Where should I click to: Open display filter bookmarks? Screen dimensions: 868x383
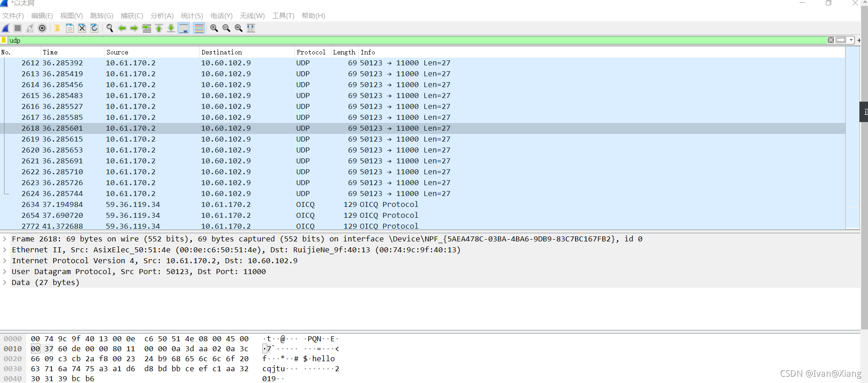[x=4, y=40]
